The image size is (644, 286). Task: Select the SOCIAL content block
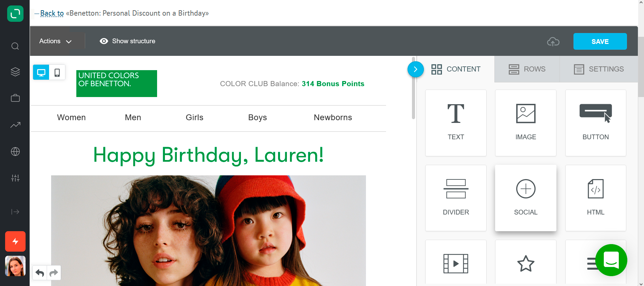point(526,198)
